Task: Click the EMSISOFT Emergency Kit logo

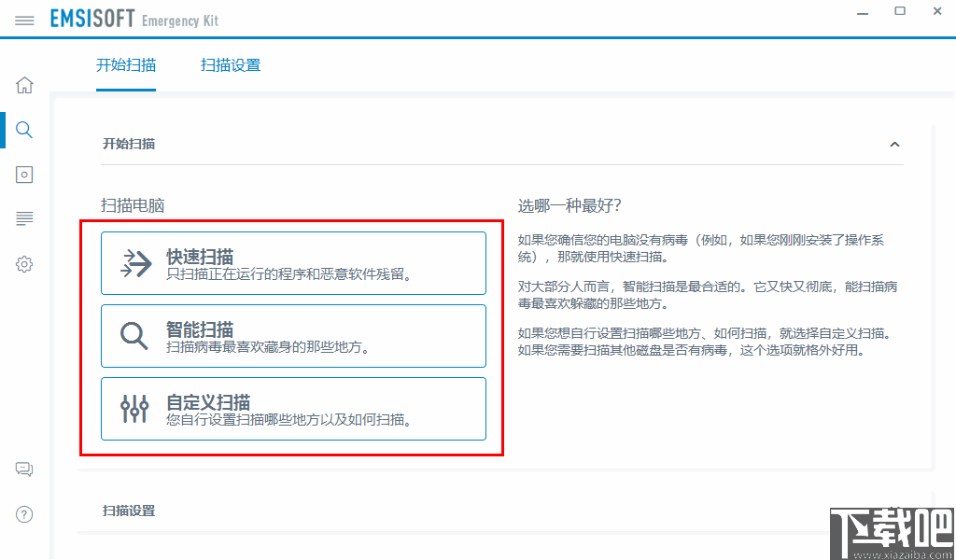Action: pyautogui.click(x=135, y=19)
